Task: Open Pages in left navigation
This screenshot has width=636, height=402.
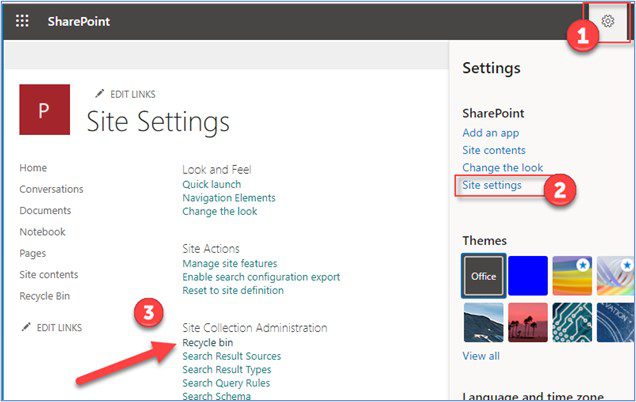Action: coord(32,254)
